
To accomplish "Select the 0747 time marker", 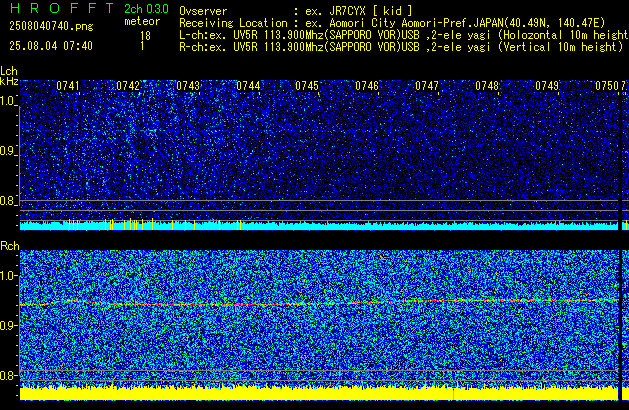I will tap(427, 86).
